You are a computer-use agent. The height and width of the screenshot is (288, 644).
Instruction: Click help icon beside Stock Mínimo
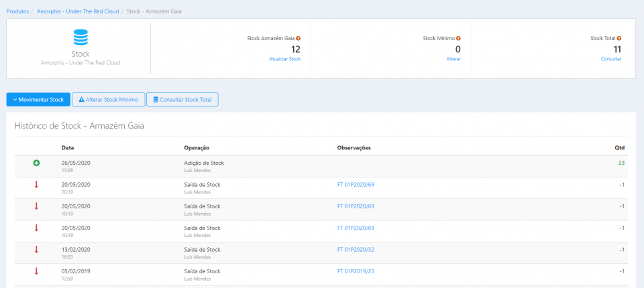[x=458, y=38]
